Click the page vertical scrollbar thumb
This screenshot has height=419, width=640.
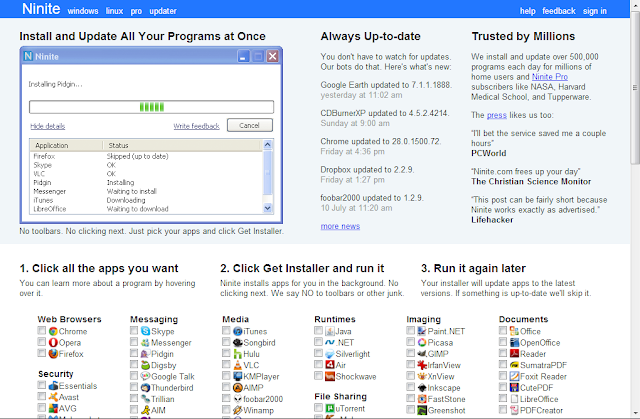[635, 87]
